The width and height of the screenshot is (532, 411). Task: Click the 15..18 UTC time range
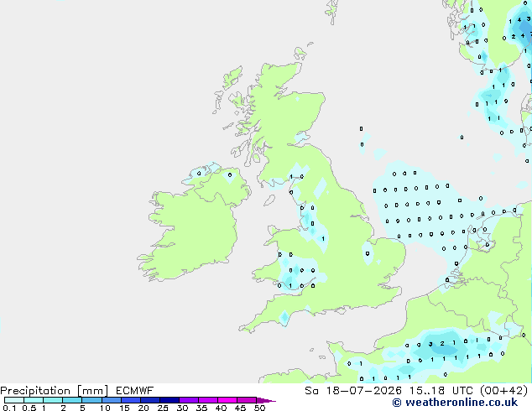(441, 391)
